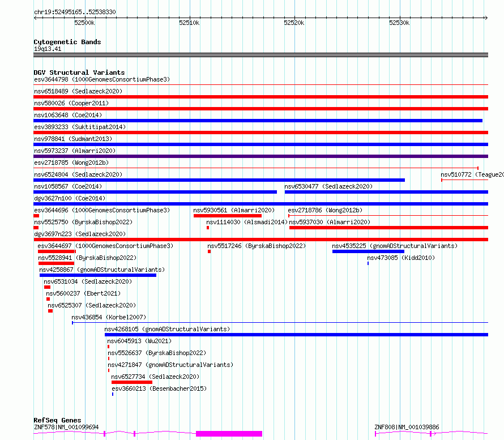Click the 19q13.41 band label

point(48,49)
